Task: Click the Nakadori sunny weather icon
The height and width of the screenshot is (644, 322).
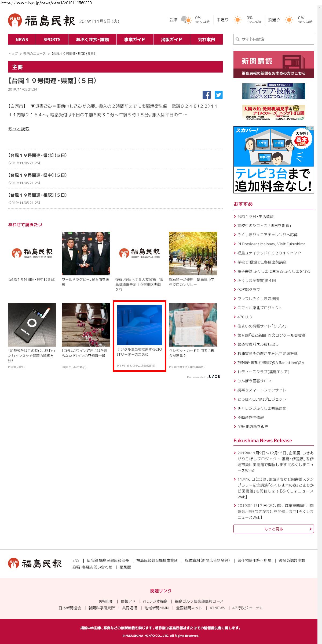Action: pyautogui.click(x=237, y=20)
